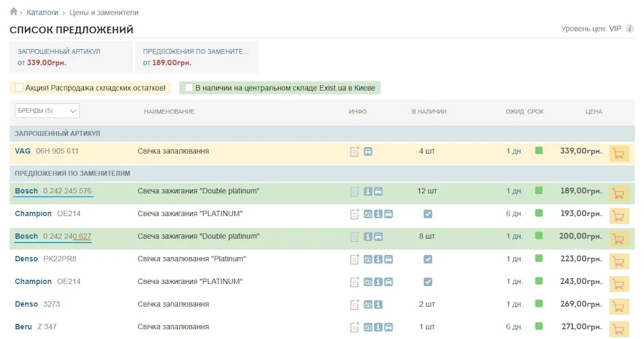Select 'Цены и заменители' breadcrumb text

[x=104, y=12]
